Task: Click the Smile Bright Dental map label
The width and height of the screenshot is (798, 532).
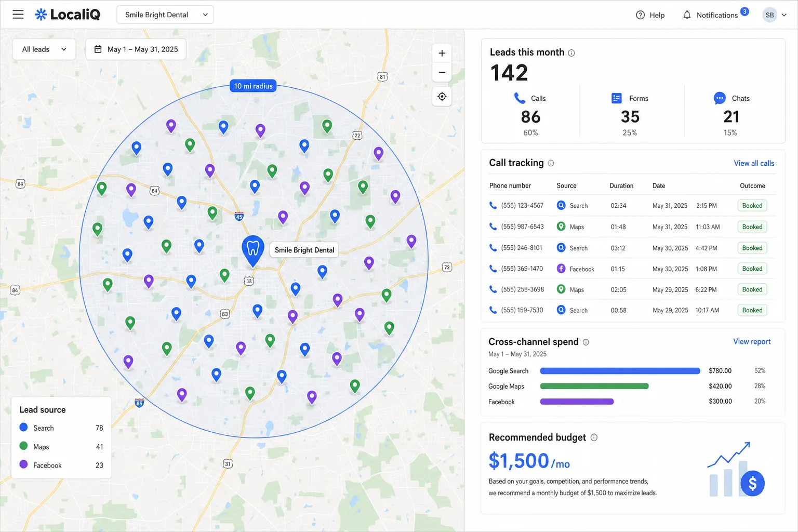Action: pyautogui.click(x=304, y=250)
